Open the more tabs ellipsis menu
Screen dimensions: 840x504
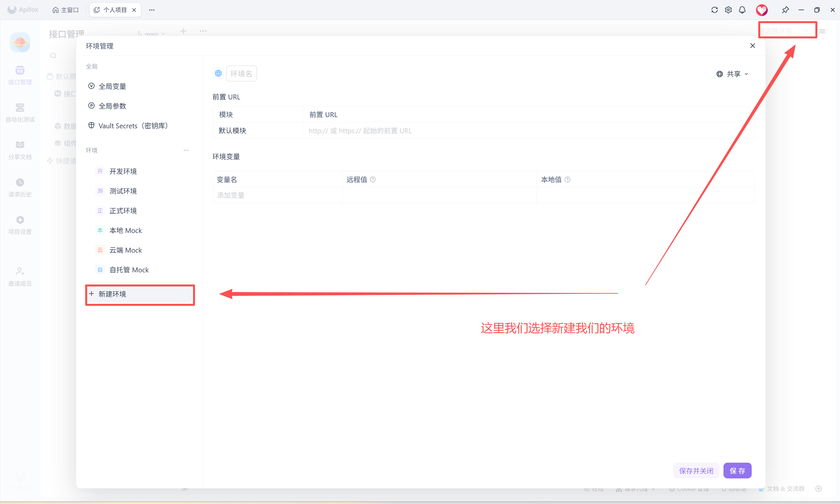[x=152, y=10]
